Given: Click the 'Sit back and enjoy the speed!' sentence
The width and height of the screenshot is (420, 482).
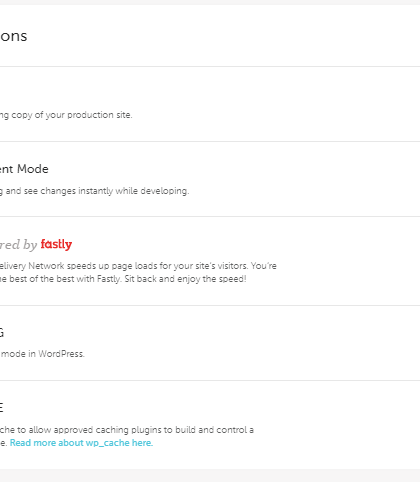Looking at the screenshot, I should click(x=185, y=279).
